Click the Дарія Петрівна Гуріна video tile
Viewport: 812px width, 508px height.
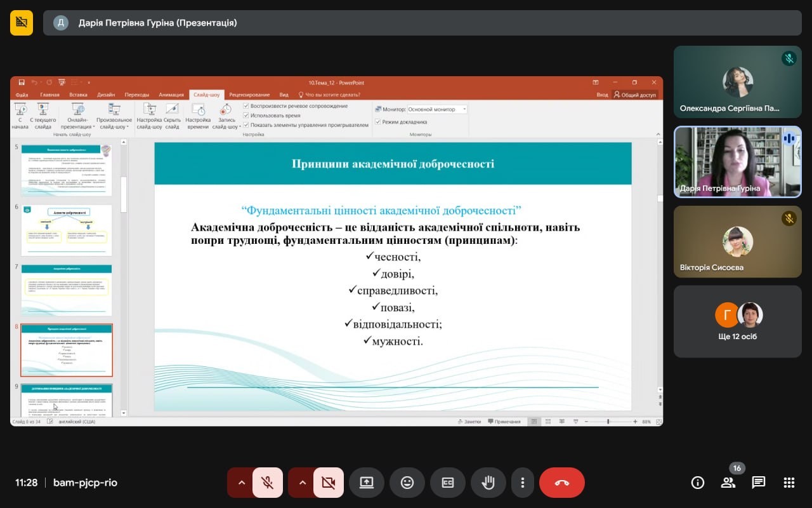[737, 162]
